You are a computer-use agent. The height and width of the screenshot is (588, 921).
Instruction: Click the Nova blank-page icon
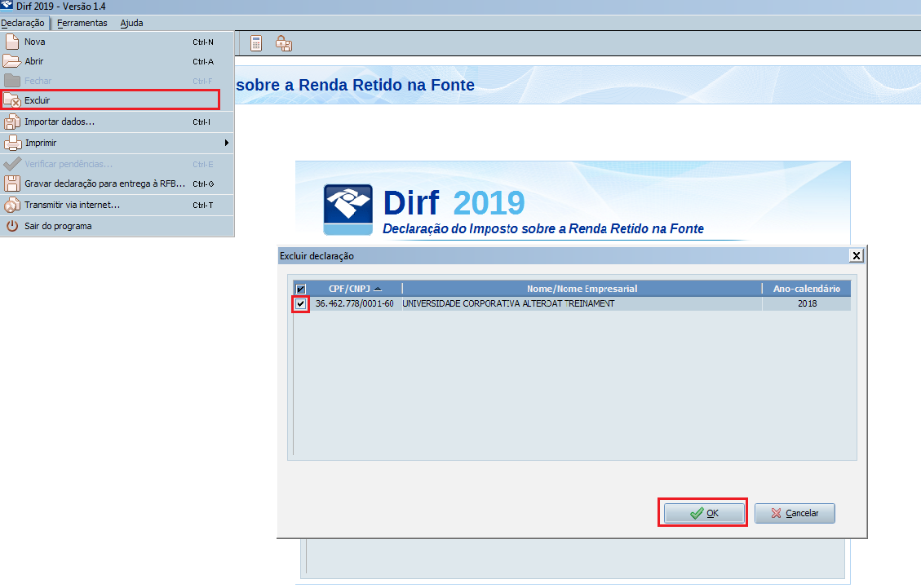11,42
